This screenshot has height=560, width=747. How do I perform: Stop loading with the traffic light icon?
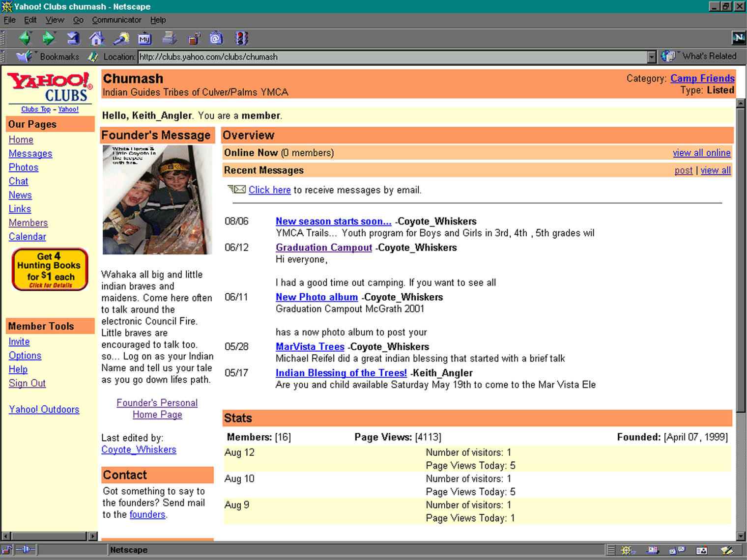tap(241, 38)
